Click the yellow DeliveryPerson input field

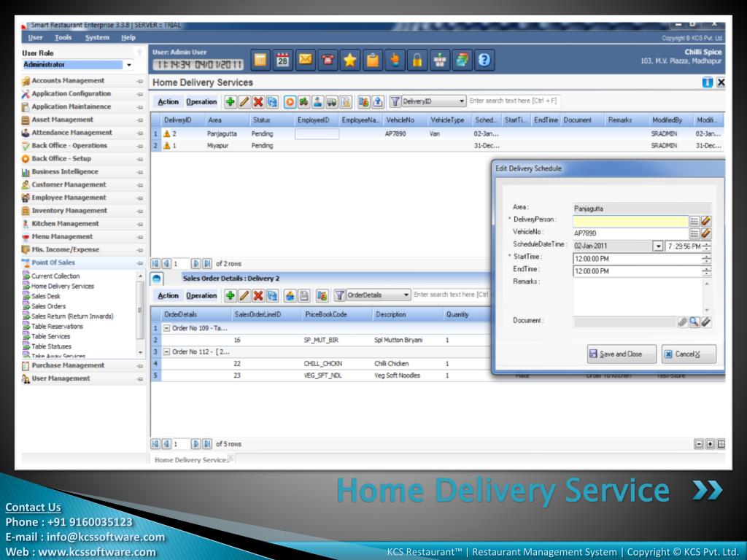631,221
